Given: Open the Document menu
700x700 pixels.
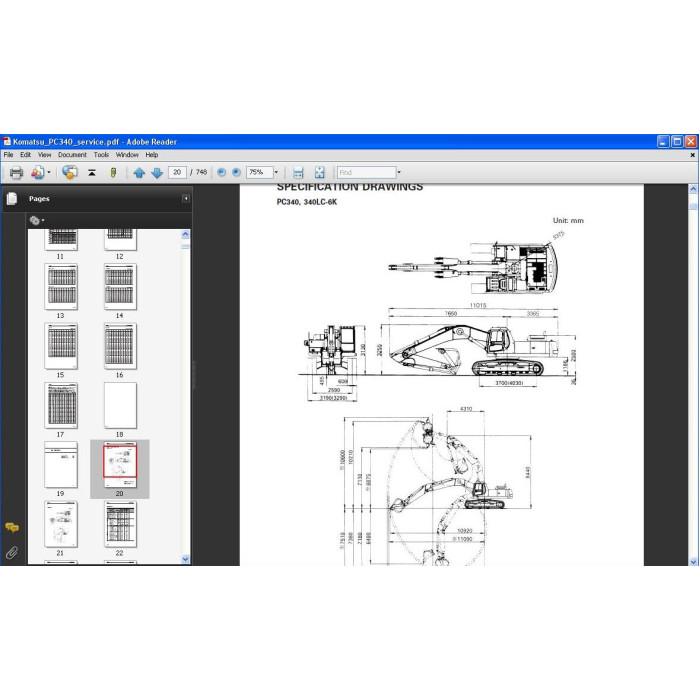Looking at the screenshot, I should pos(72,155).
